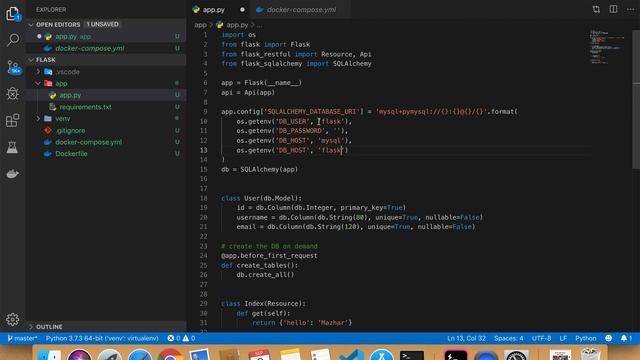Click the master branch indicator
Screen dimensions: 640x360
click(x=22, y=338)
